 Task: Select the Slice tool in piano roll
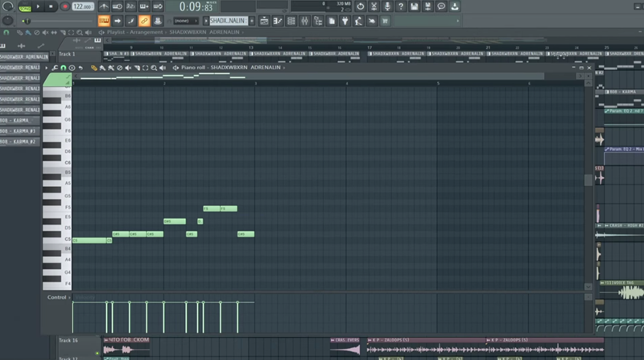click(x=137, y=68)
